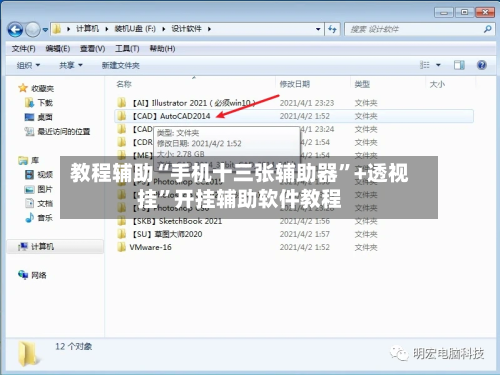
Task: Click 设计软件 in the address breadcrumb
Action: (186, 29)
